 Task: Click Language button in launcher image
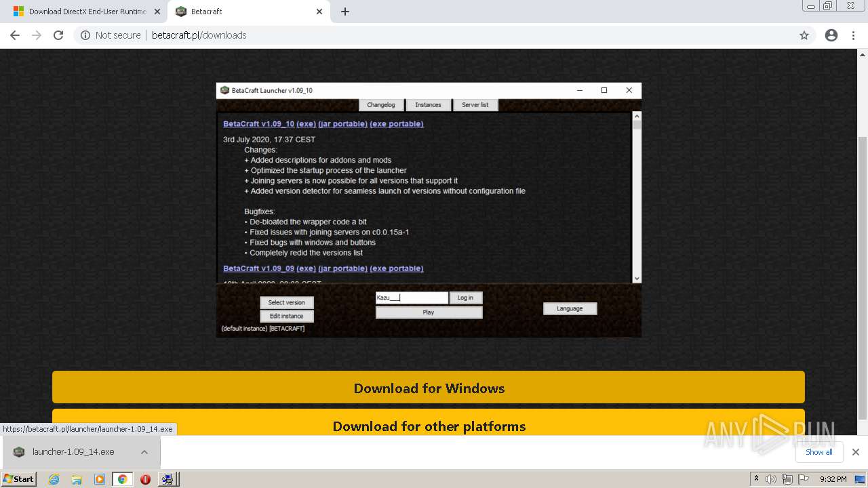pyautogui.click(x=570, y=308)
